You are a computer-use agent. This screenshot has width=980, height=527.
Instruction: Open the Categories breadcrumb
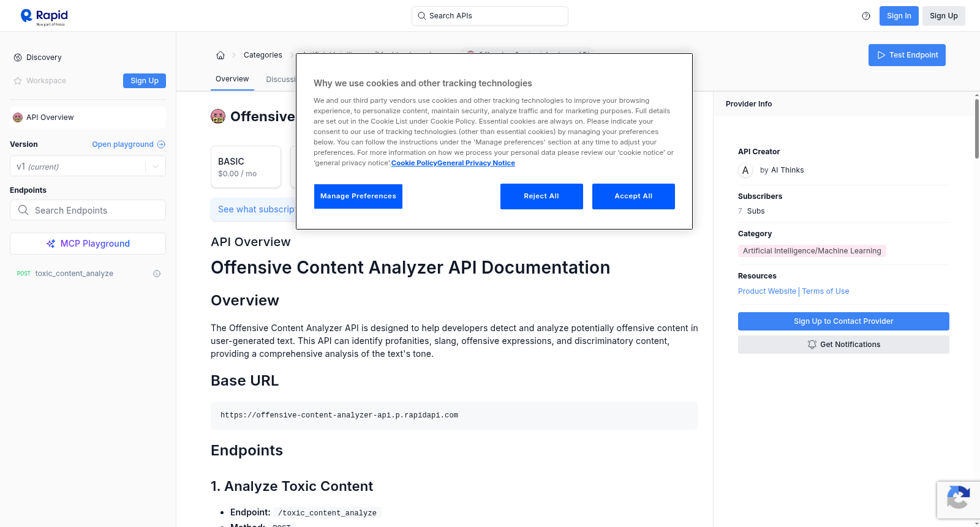(263, 55)
